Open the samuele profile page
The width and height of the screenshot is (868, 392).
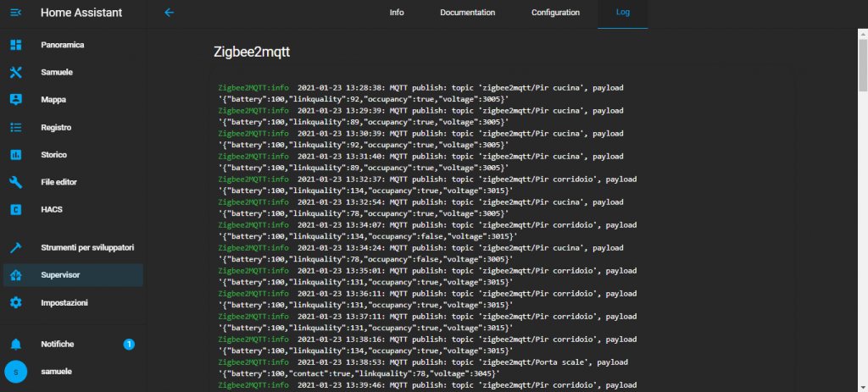[x=57, y=372]
